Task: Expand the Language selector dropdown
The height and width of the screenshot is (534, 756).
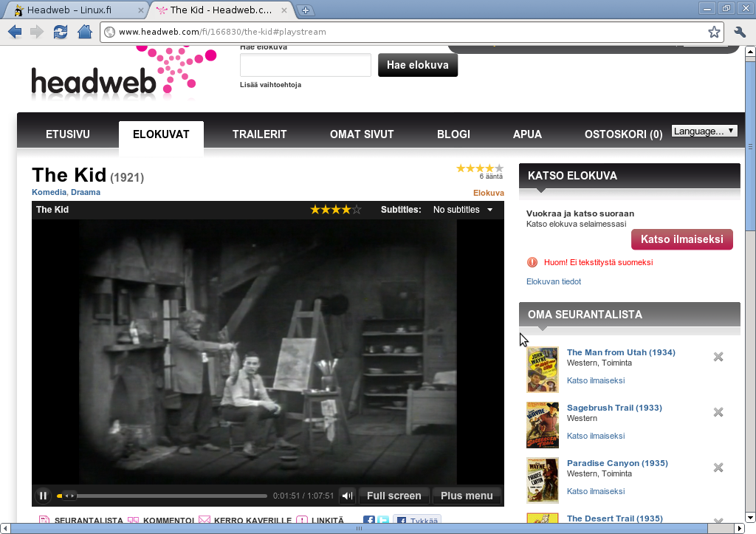Action: [x=704, y=131]
